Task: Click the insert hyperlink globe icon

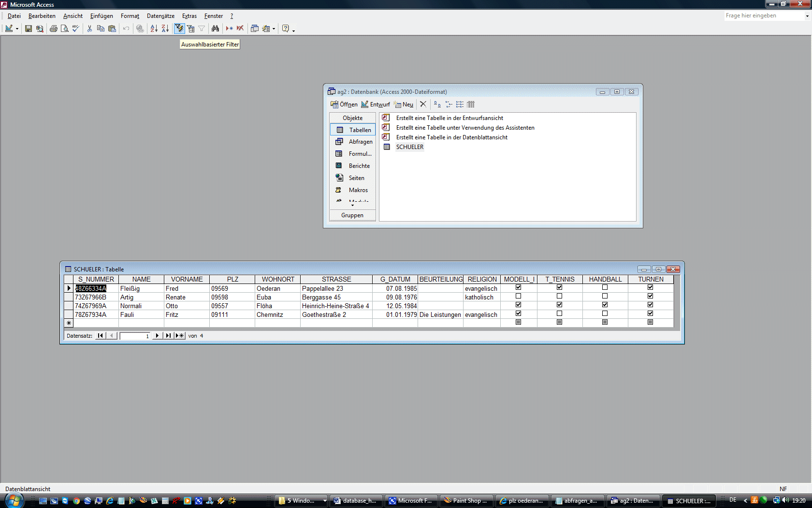Action: (140, 29)
